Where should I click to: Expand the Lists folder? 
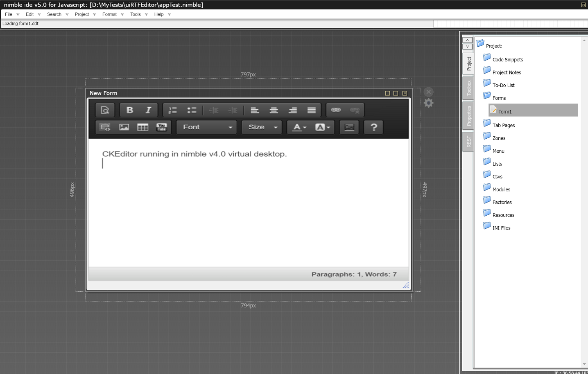coord(493,163)
